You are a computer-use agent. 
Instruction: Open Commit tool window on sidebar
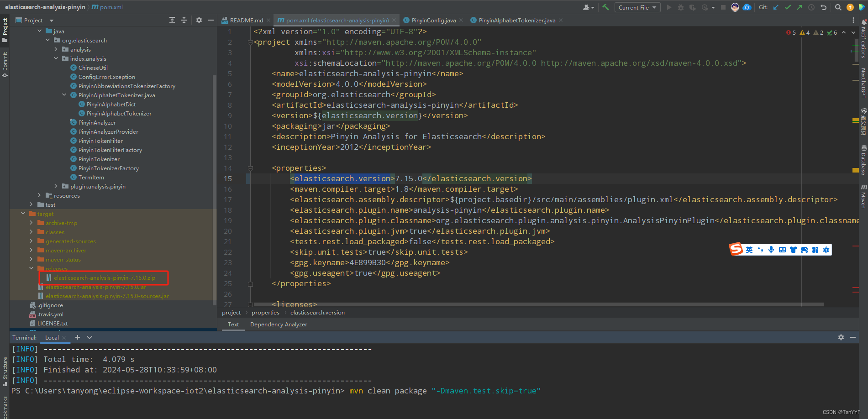click(5, 64)
